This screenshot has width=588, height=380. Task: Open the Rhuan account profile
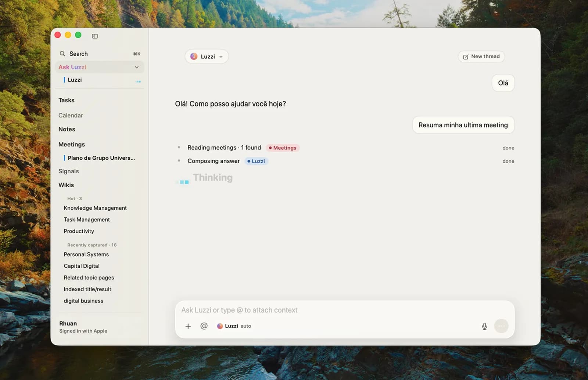pos(83,327)
